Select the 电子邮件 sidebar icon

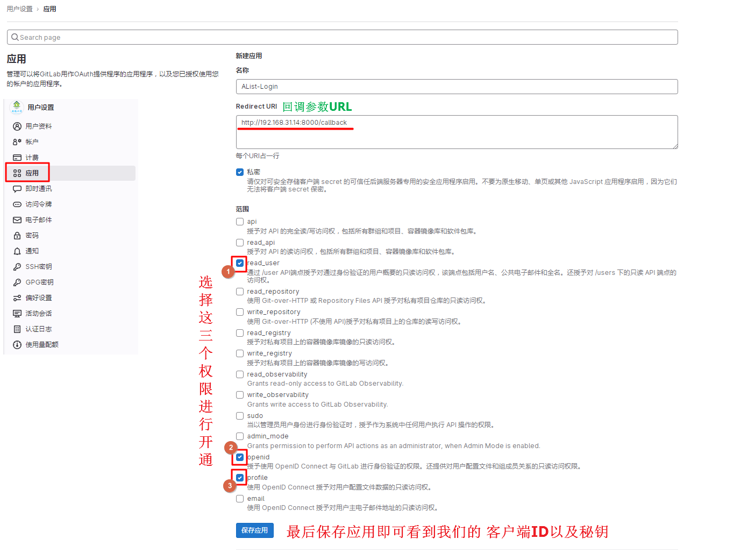tap(38, 219)
